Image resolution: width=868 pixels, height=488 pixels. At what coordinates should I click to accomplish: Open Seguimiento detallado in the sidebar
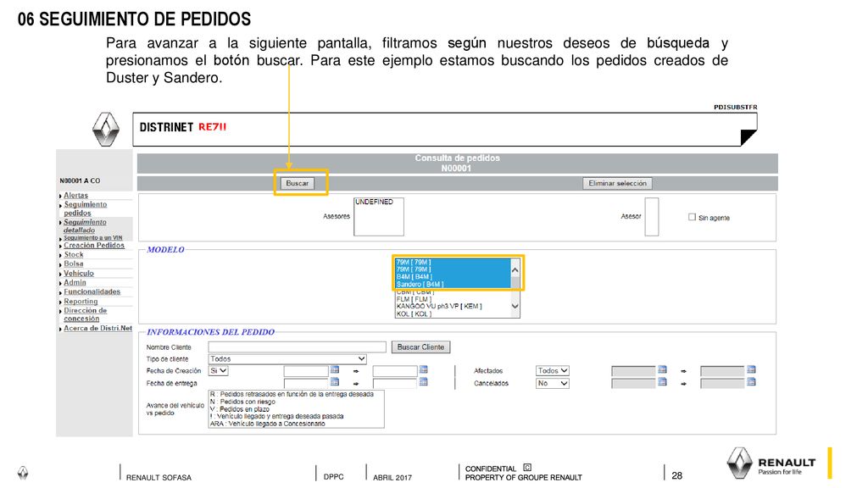(85, 225)
